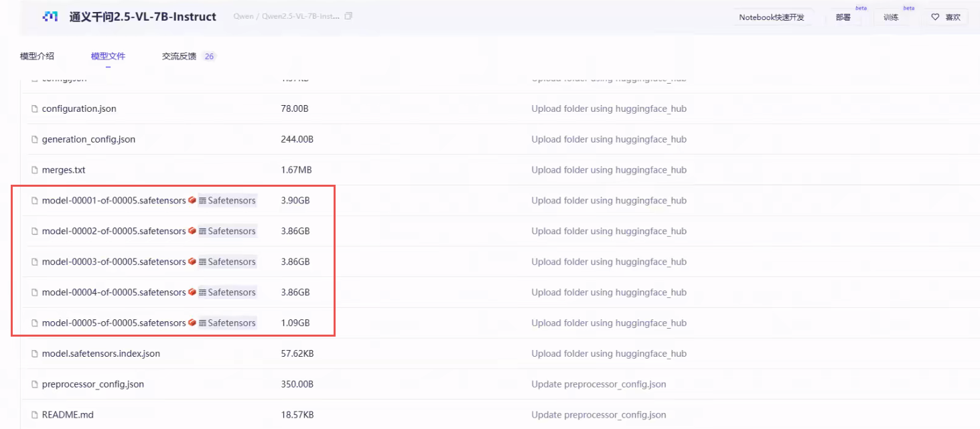Screen dimensions: 980x429
Task: Click commit message on model.safetensors.index.json row
Action: (x=609, y=353)
